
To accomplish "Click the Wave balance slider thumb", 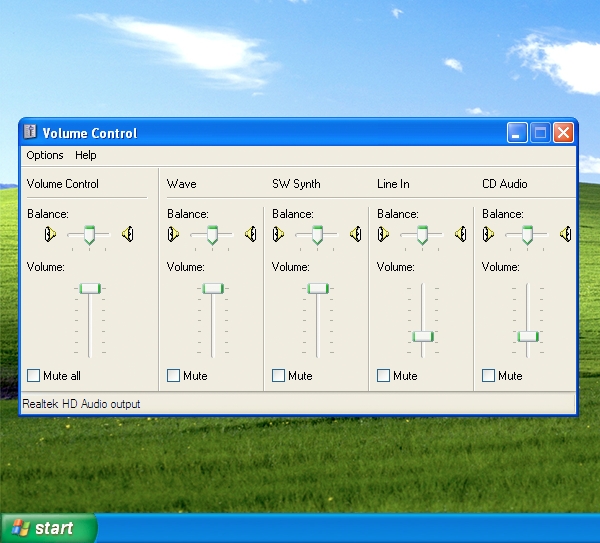I will pos(212,235).
